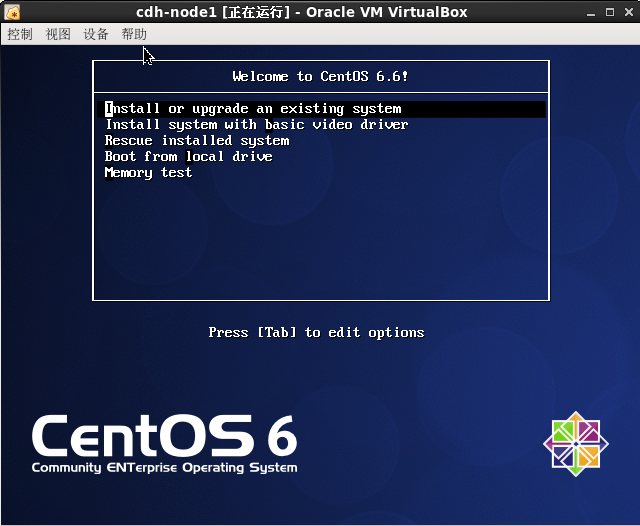Open the 视图 menu

[58, 34]
